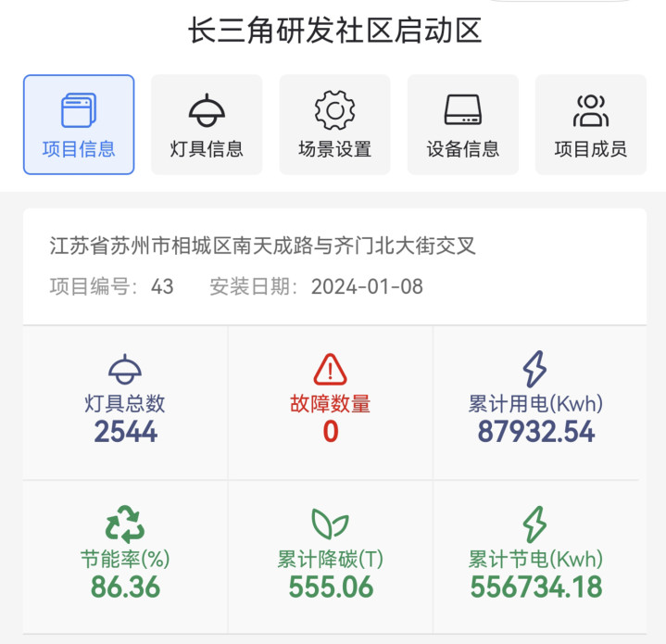Image resolution: width=666 pixels, height=644 pixels.
Task: Click the green lightning bolt icon
Action: [x=534, y=524]
